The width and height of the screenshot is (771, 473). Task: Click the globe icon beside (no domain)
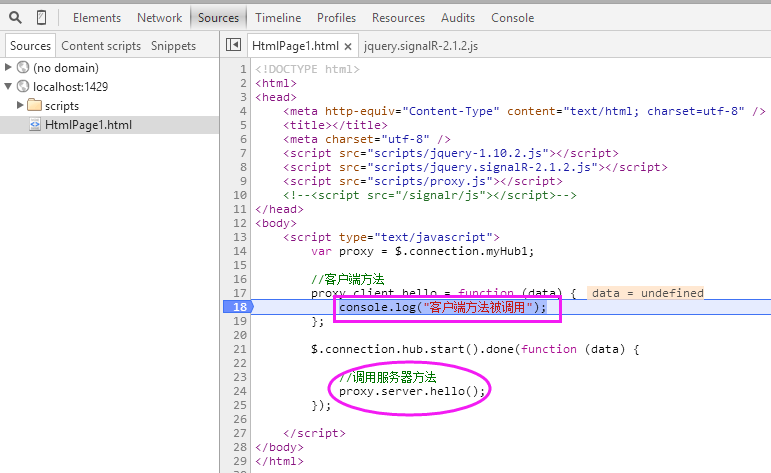click(23, 67)
